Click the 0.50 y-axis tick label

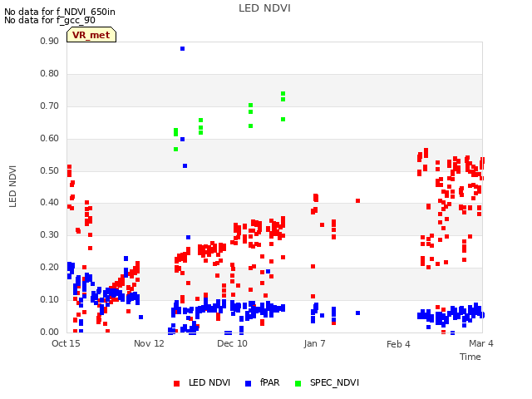(x=49, y=170)
